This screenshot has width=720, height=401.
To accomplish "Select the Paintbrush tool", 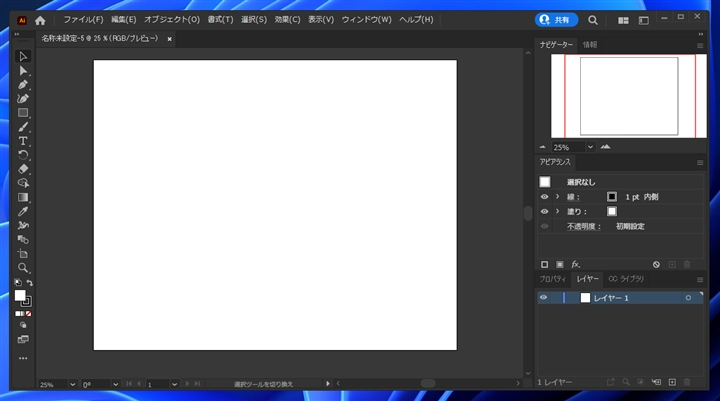I will (23, 127).
